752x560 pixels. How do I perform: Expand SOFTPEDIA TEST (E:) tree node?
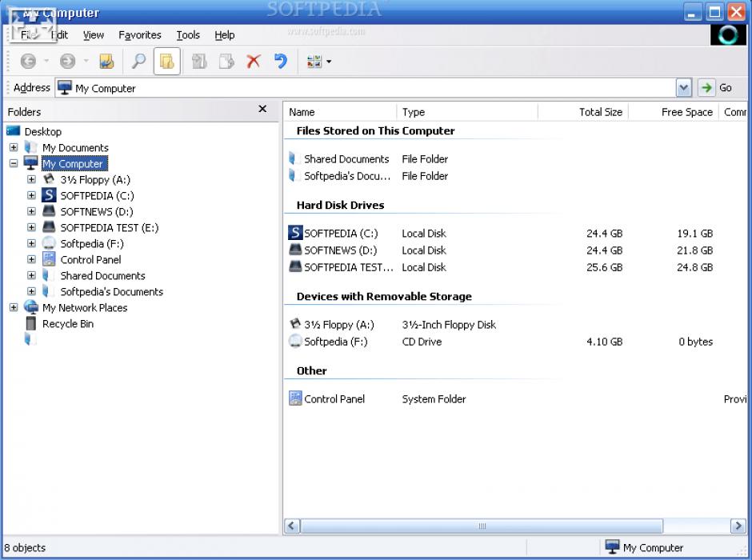[x=31, y=227]
